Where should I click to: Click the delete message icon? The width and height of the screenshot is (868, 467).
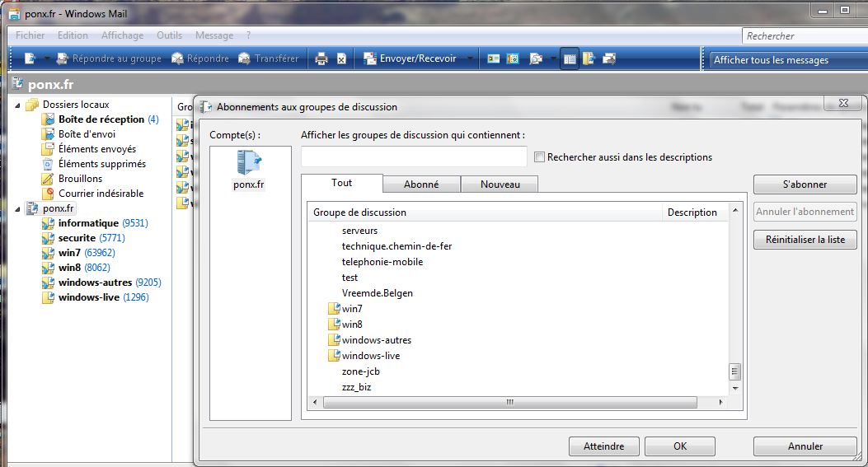tap(341, 58)
